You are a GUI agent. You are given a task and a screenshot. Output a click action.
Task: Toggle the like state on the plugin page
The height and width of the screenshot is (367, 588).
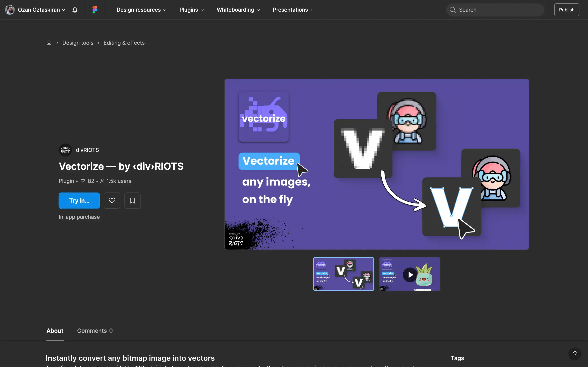click(112, 200)
